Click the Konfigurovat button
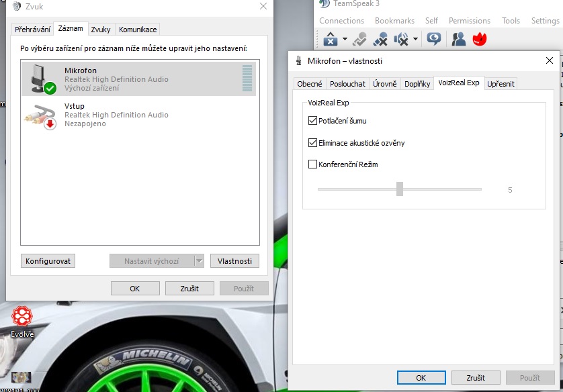The height and width of the screenshot is (392, 563). (48, 260)
